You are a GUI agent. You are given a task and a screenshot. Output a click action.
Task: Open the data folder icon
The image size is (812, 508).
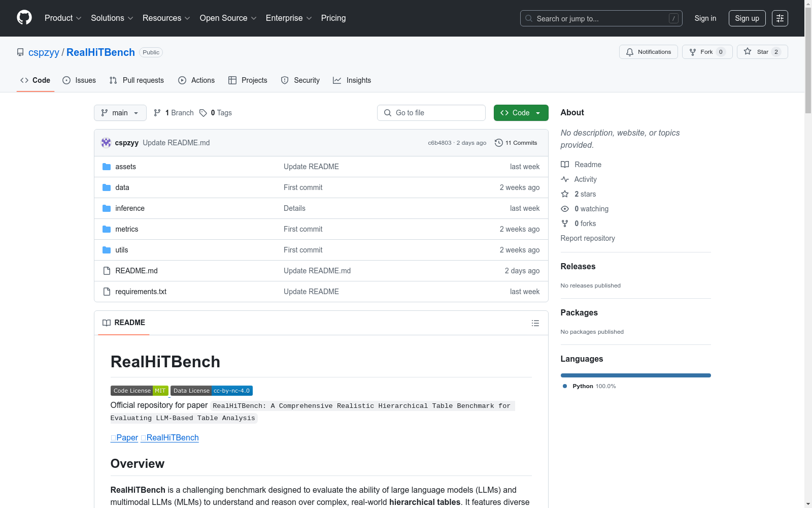(x=107, y=187)
